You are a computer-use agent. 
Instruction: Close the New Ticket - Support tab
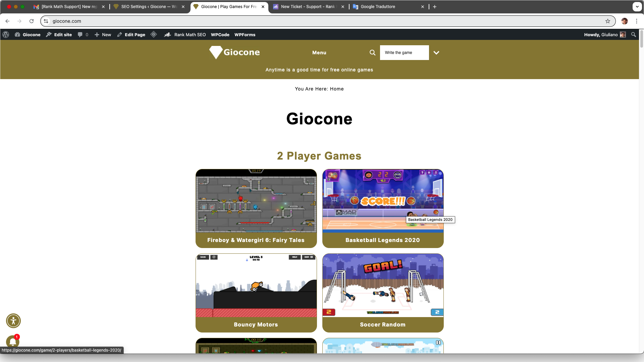coord(343,7)
